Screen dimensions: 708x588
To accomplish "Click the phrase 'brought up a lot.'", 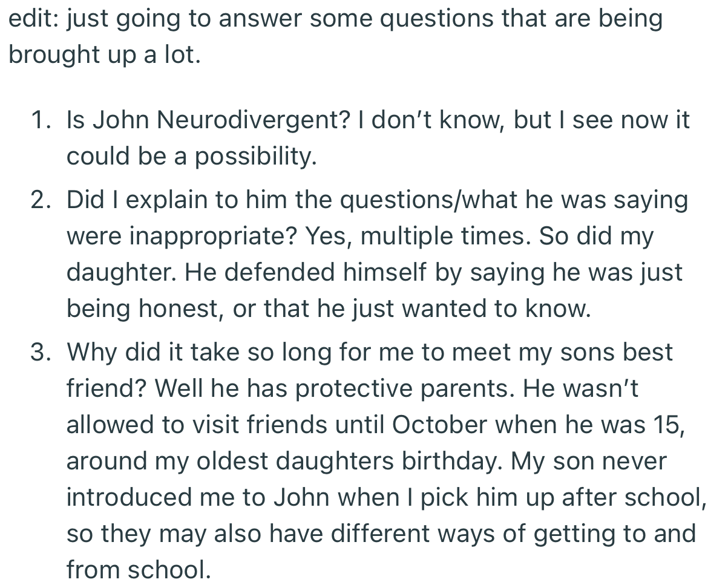I will tap(104, 56).
